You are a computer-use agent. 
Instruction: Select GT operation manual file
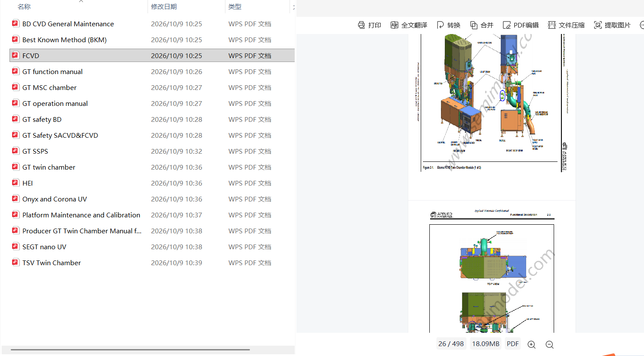pyautogui.click(x=55, y=103)
